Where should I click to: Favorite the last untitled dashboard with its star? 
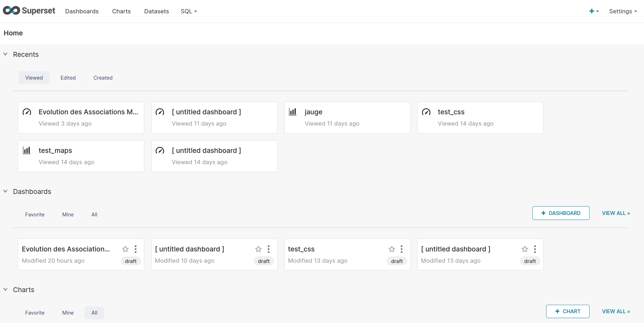[x=524, y=249]
